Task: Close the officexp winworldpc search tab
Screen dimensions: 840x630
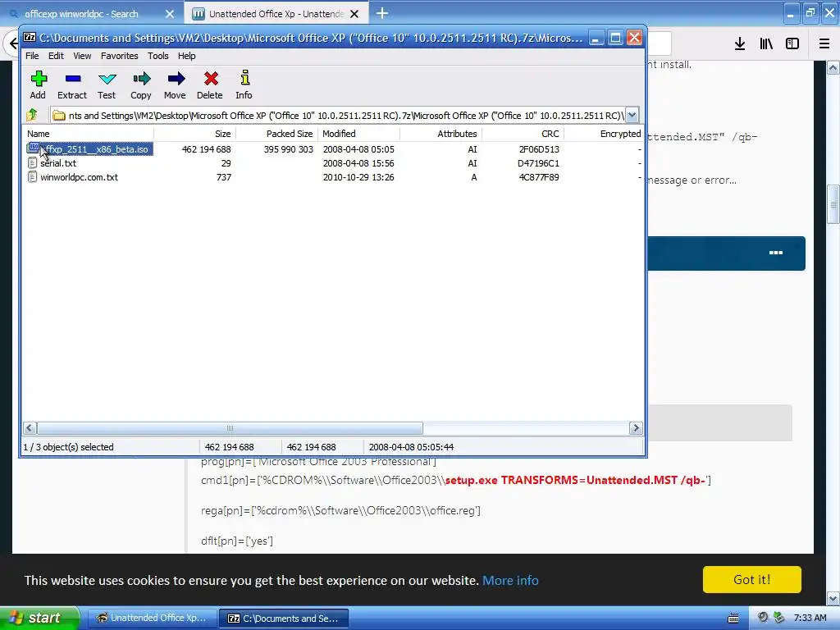Action: tap(169, 14)
